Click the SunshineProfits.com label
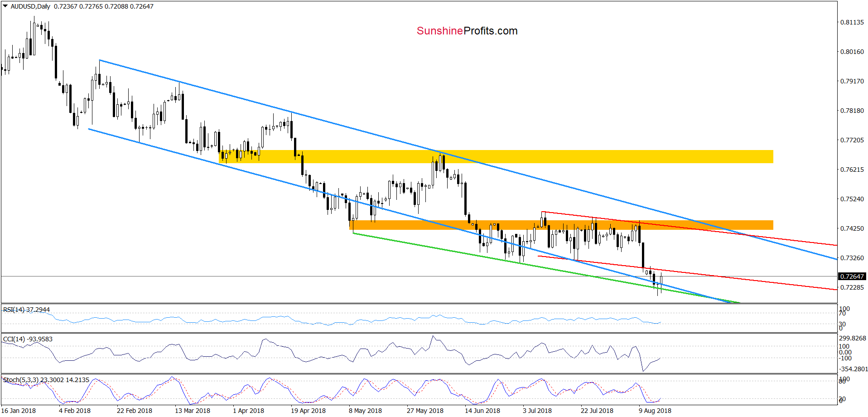 467,31
